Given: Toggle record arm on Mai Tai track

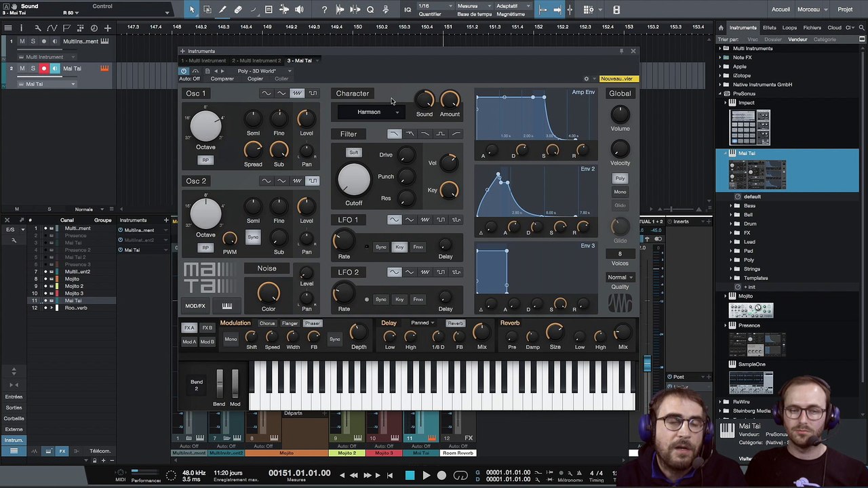Looking at the screenshot, I should coord(44,68).
